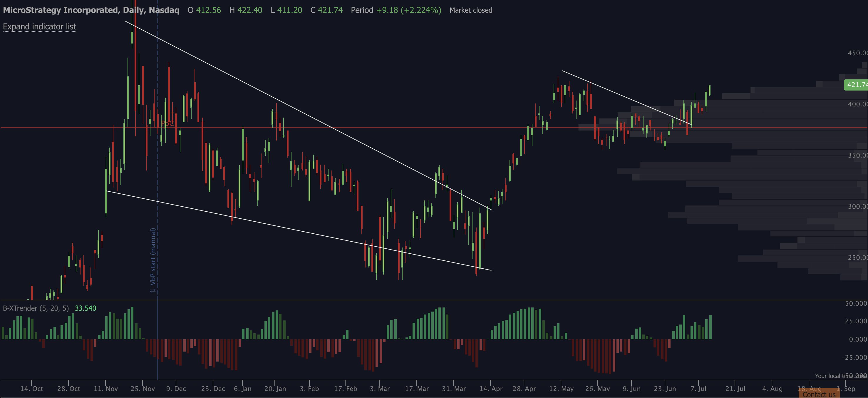Click the B-XTrender (5, 20, 5) indicator label

click(36, 308)
